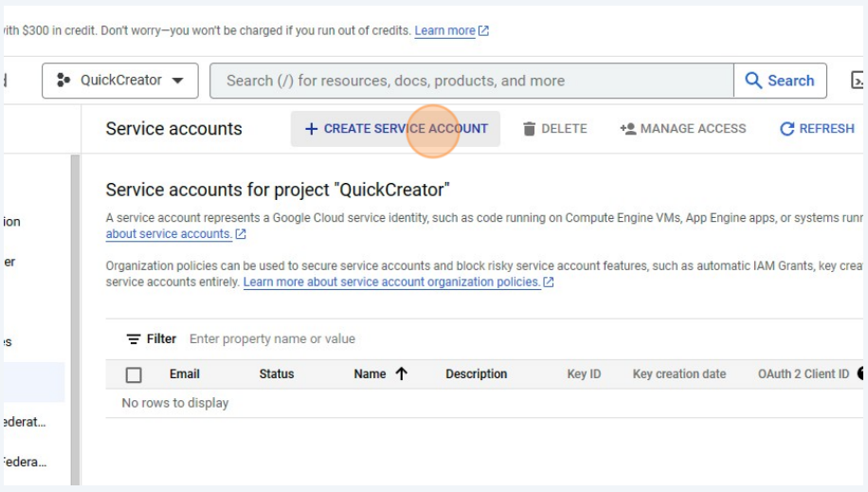Viewport: 868px width, 492px height.
Task: Click the Refresh circular arrow icon
Action: 787,129
